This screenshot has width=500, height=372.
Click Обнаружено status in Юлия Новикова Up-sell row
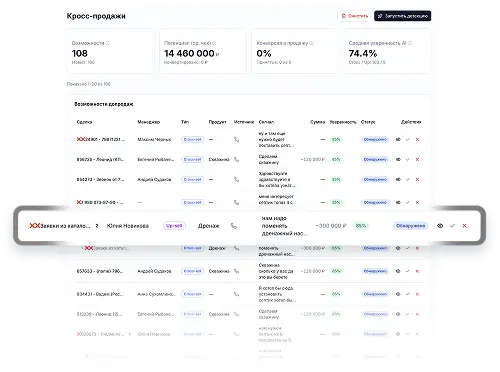tap(410, 226)
